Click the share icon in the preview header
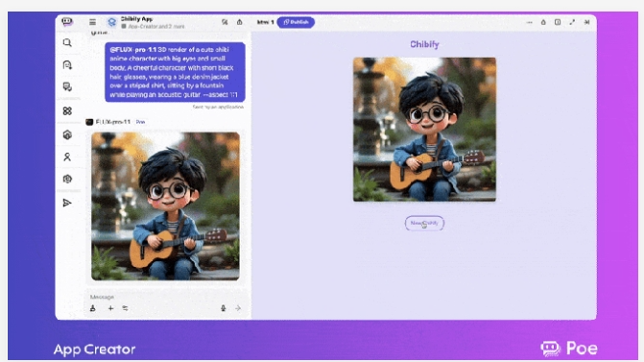 coord(543,22)
